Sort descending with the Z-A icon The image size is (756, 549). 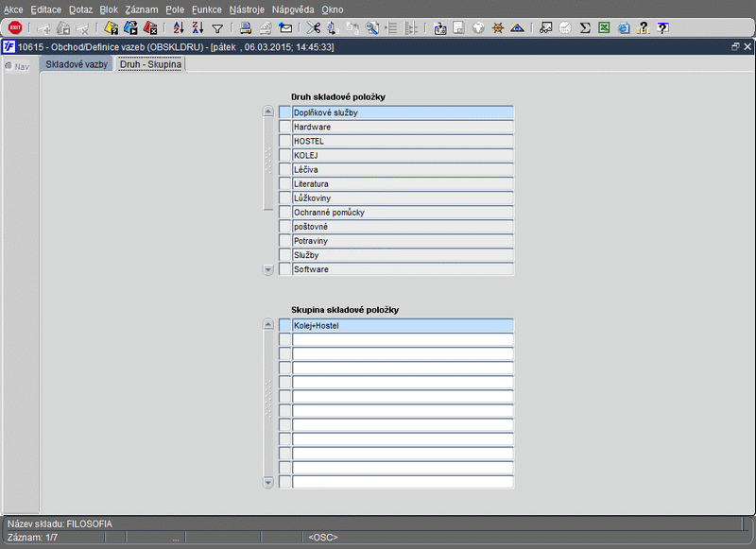198,28
